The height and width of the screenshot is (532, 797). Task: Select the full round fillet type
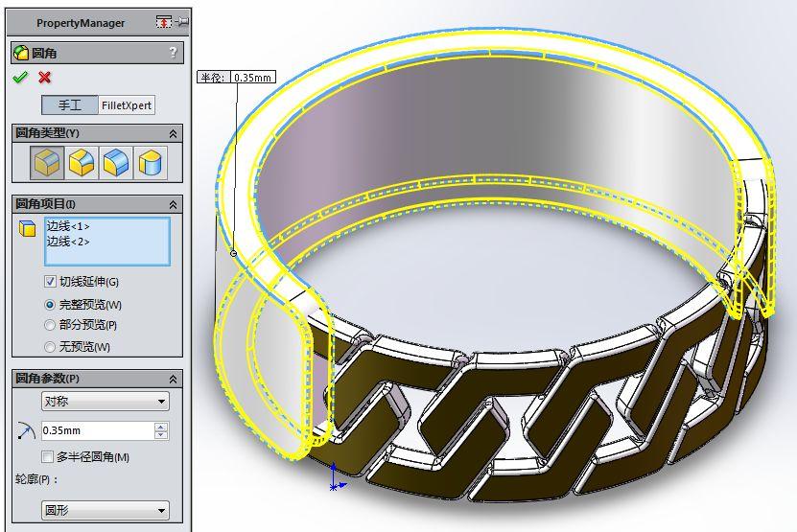coord(150,163)
